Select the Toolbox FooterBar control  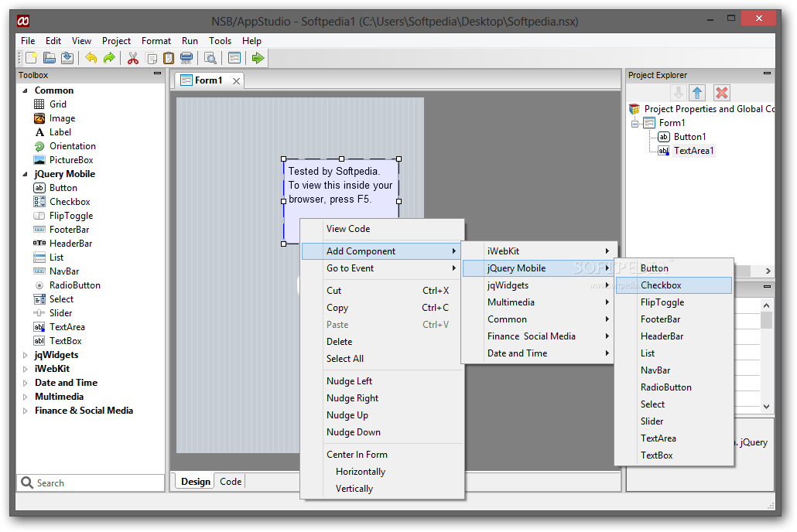coord(61,230)
